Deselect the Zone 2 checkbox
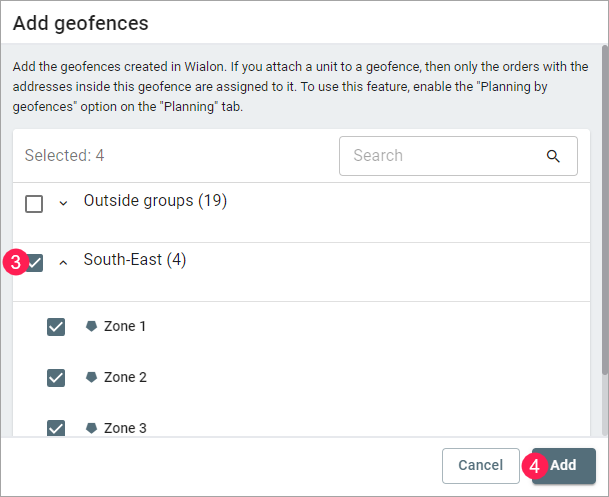This screenshot has height=497, width=609. [56, 378]
